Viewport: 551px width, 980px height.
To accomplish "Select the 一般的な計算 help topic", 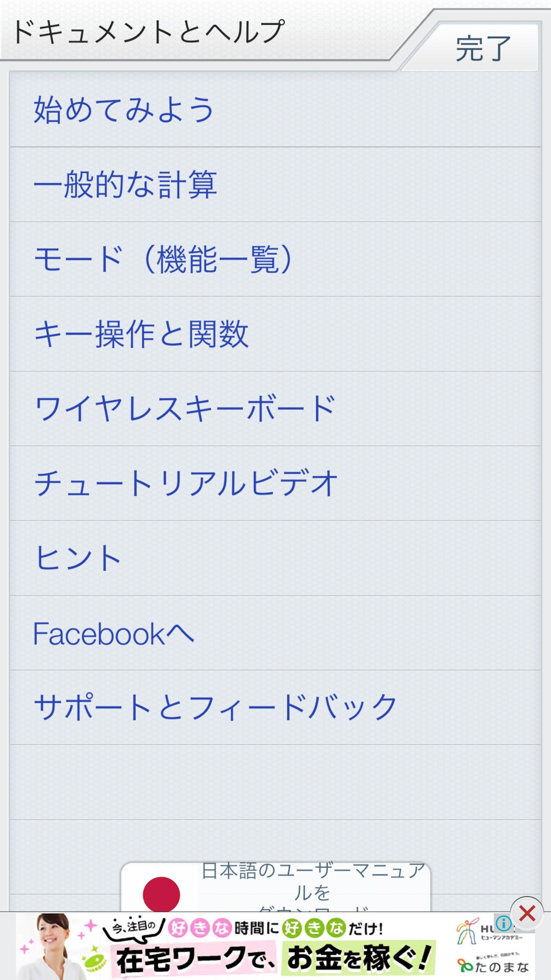I will [126, 184].
